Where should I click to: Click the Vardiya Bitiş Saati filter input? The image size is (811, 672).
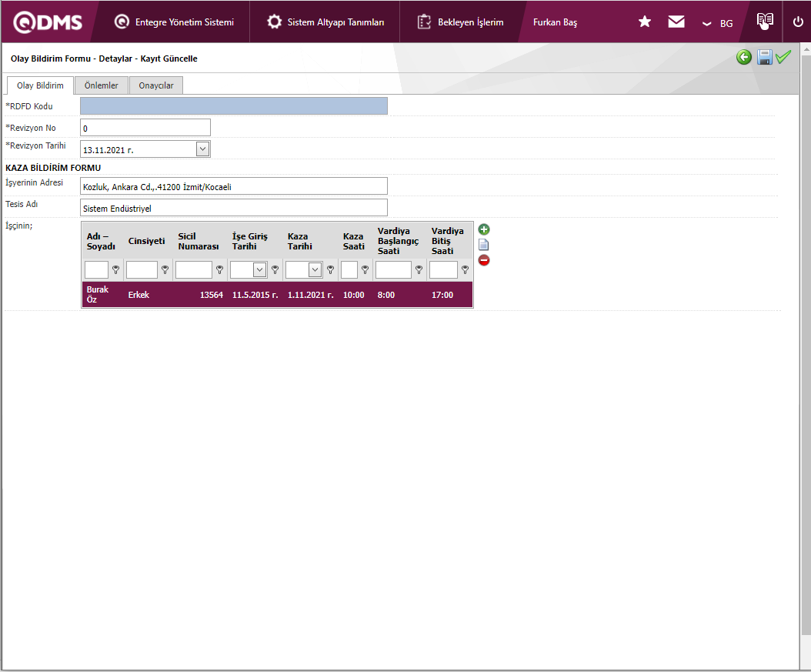443,269
